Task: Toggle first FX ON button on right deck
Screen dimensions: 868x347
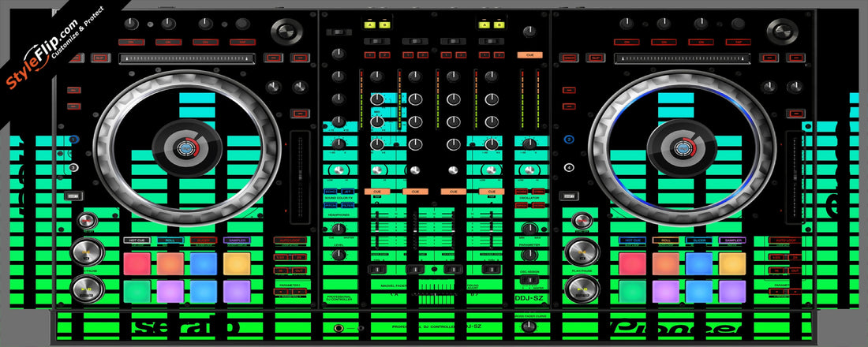Action: (627, 42)
